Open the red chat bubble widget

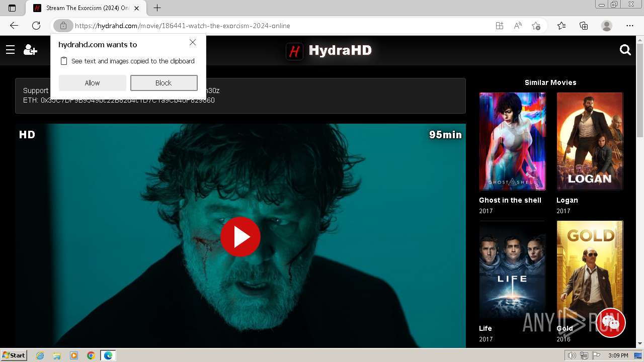tap(611, 323)
